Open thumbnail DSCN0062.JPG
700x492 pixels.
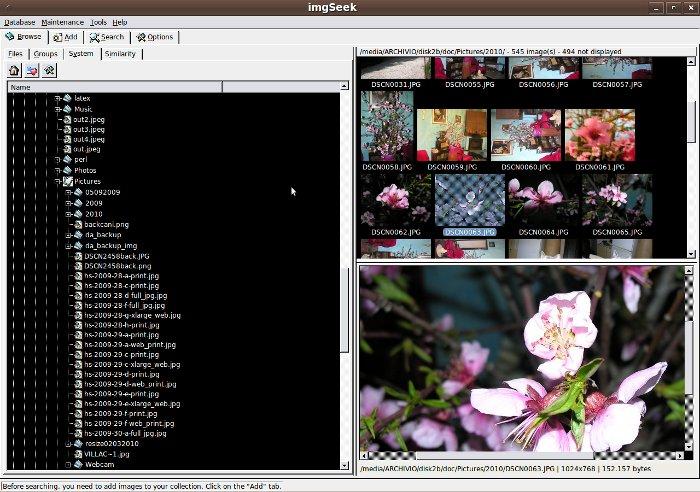(396, 200)
